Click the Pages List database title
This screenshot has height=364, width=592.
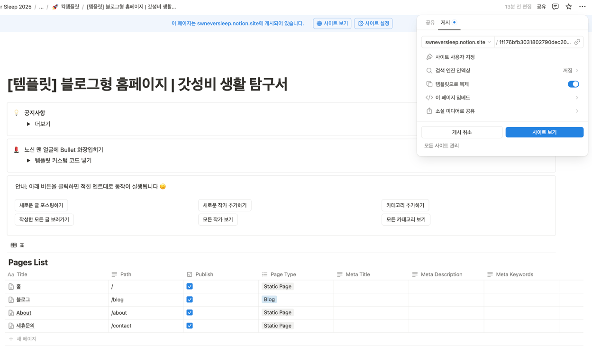(x=28, y=263)
